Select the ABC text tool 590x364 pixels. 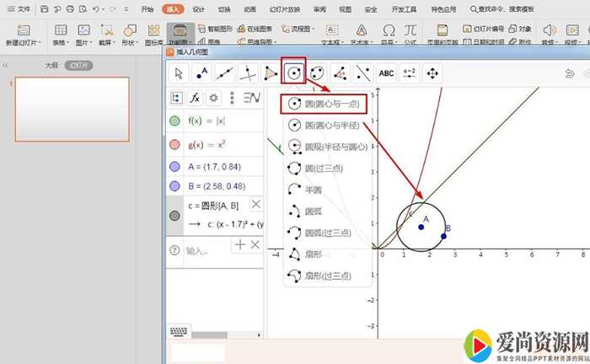[386, 73]
